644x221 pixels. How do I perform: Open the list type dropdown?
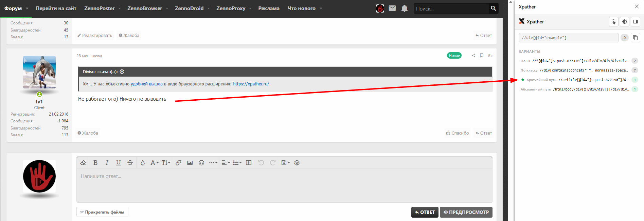coord(237,163)
